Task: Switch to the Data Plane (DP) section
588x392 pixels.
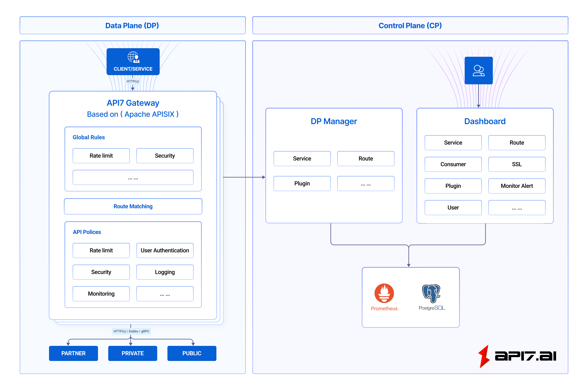Action: [132, 25]
